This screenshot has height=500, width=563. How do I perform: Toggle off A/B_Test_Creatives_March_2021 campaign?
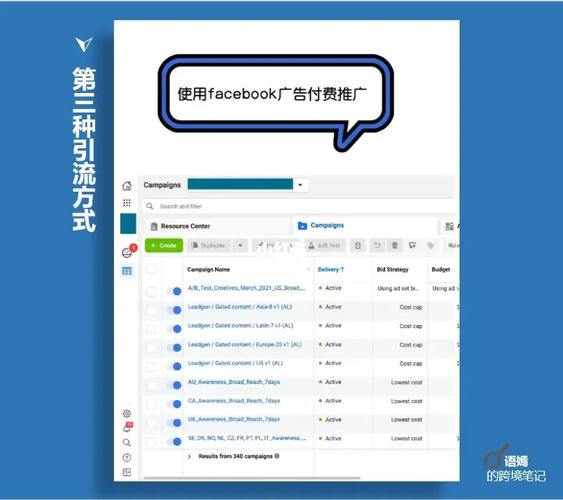175,291
